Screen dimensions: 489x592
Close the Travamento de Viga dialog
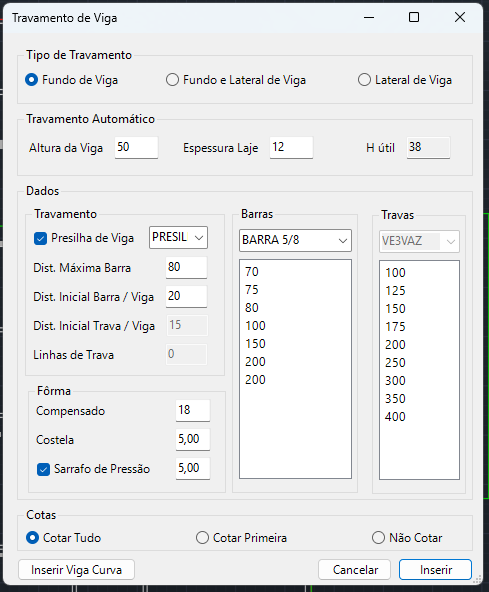tap(460, 17)
